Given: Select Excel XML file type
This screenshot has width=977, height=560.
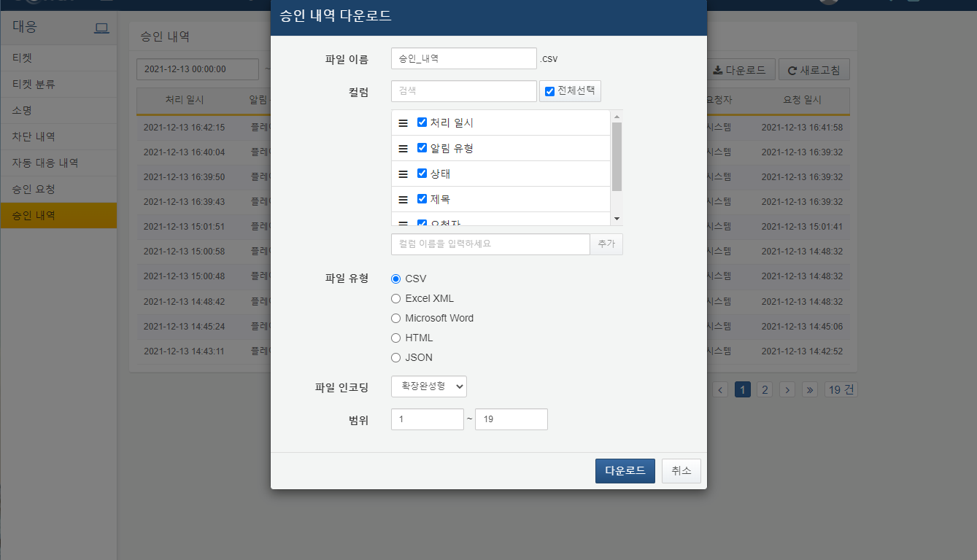Looking at the screenshot, I should pos(396,298).
